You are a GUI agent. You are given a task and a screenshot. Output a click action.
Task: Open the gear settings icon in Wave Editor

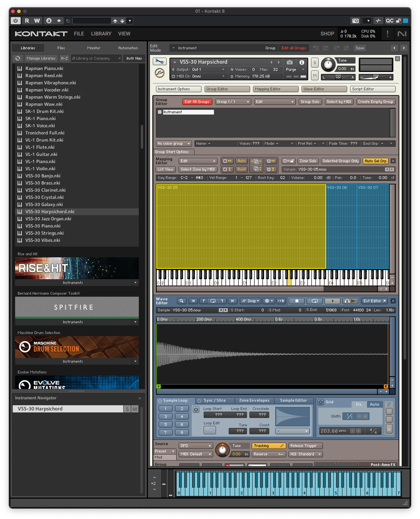click(268, 300)
